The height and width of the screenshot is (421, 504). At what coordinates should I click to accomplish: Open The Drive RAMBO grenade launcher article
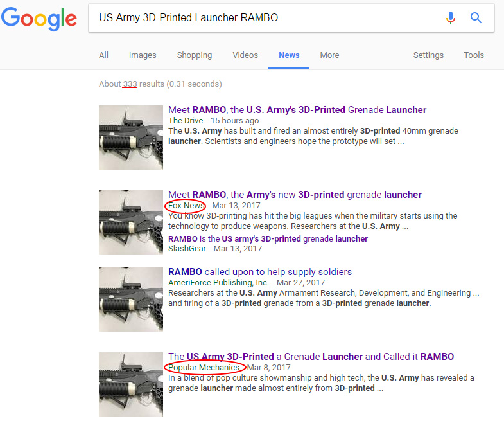click(297, 110)
